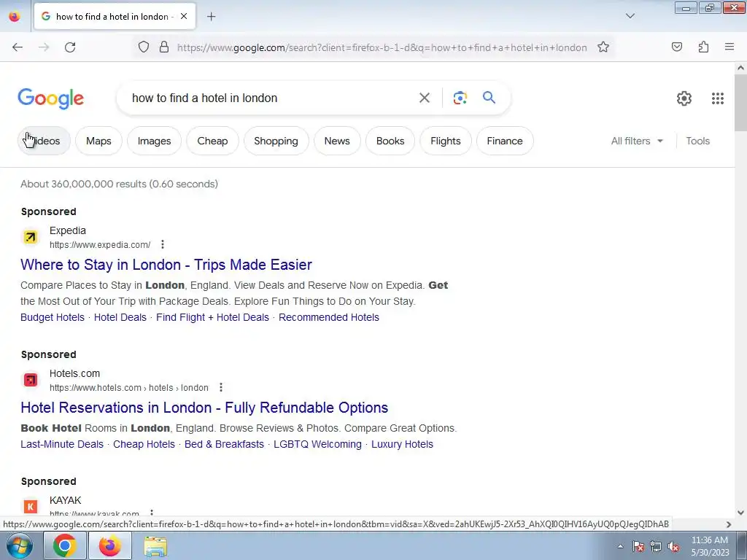Open the Cheap Hotels sitelink
747x560 pixels.
coord(144,444)
